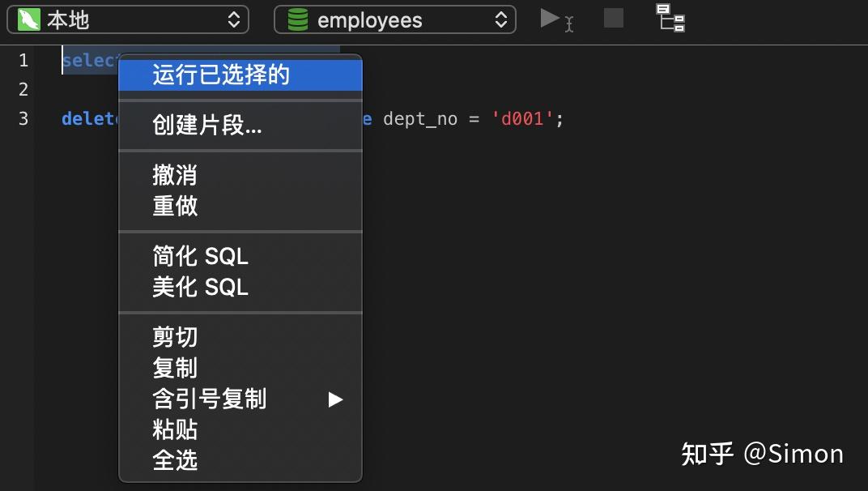The image size is (868, 491).
Task: Click the 'd001' string in line 3
Action: 523,119
